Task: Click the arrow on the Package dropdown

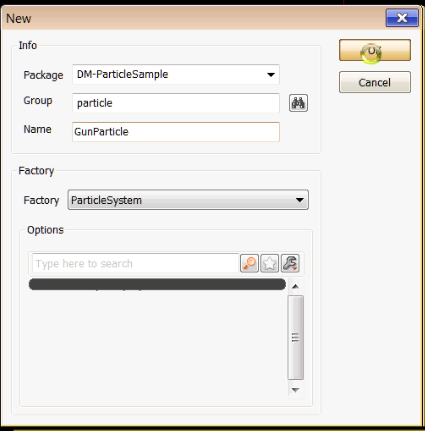Action: pos(271,75)
